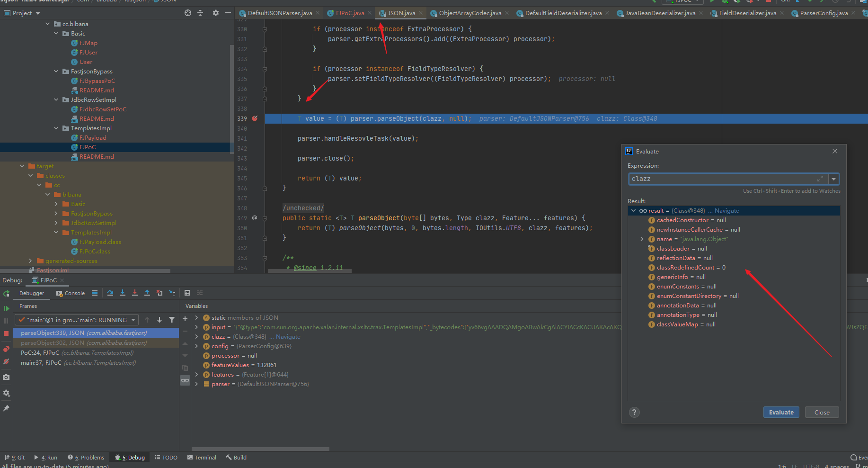Click Project tree horizontal scrollbar

pos(85,271)
